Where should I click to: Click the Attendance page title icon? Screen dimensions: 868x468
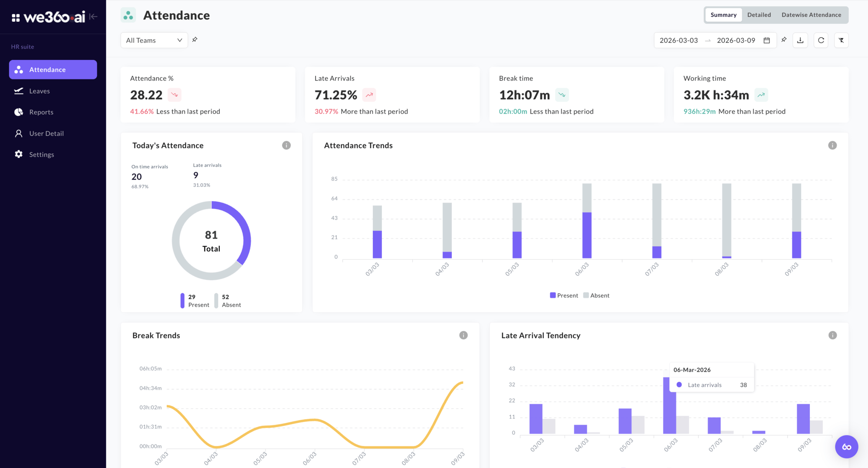tap(128, 15)
